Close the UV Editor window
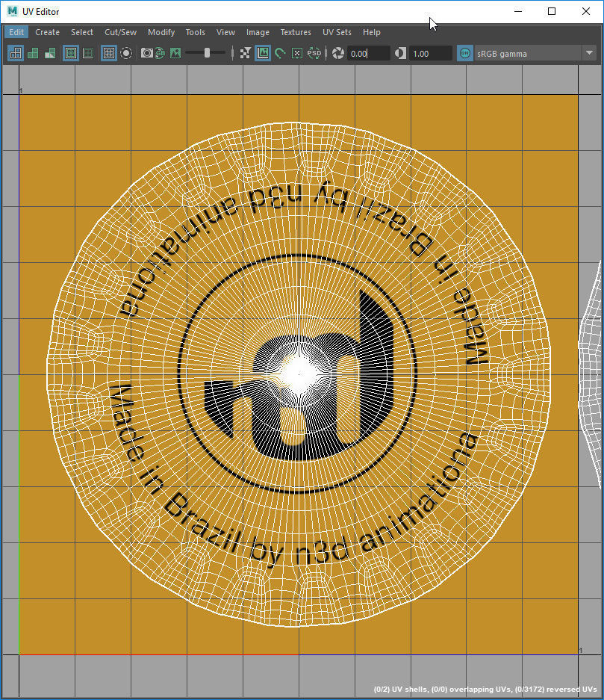Screen dimensions: 604x700 coord(586,12)
